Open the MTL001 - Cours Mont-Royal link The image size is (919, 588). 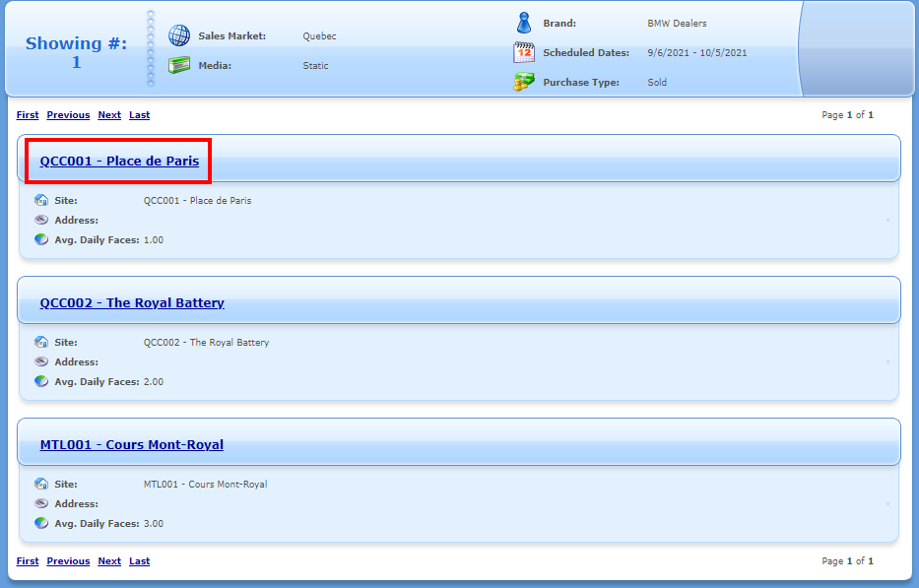pyautogui.click(x=131, y=445)
